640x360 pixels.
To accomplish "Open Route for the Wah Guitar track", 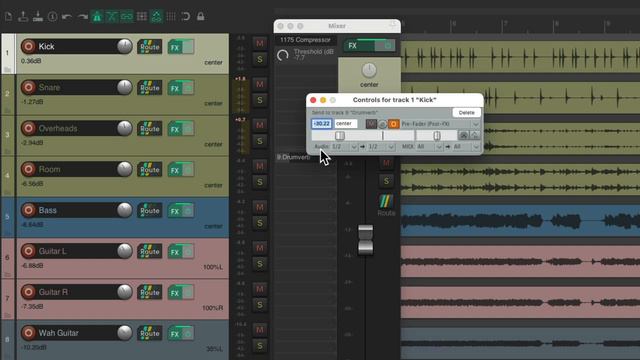I will [x=149, y=333].
